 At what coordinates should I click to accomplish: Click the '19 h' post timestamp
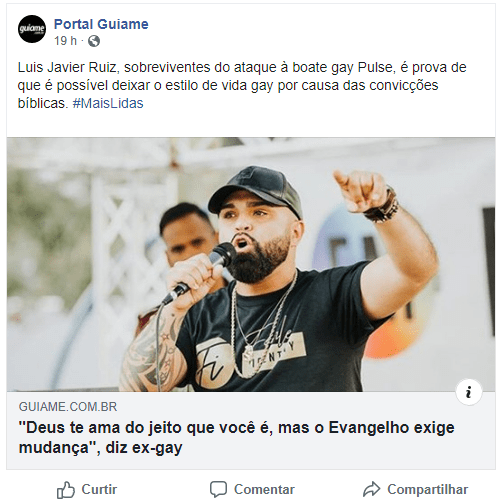[x=65, y=41]
